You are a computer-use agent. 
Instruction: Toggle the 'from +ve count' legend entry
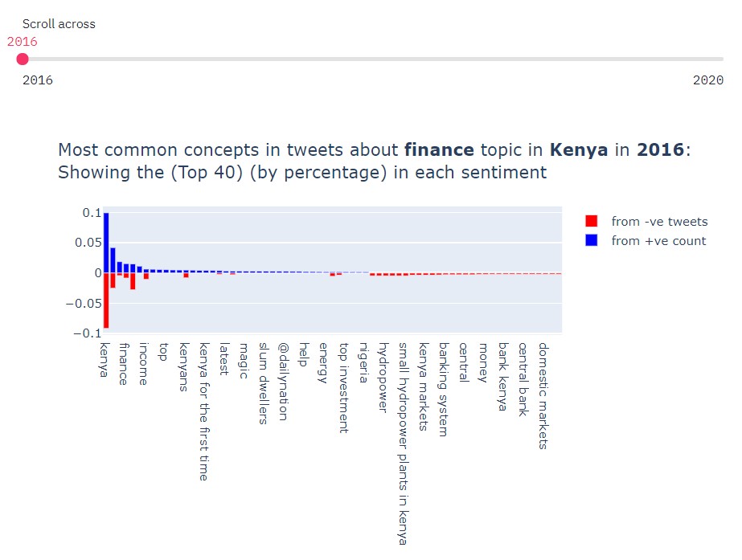click(x=658, y=241)
